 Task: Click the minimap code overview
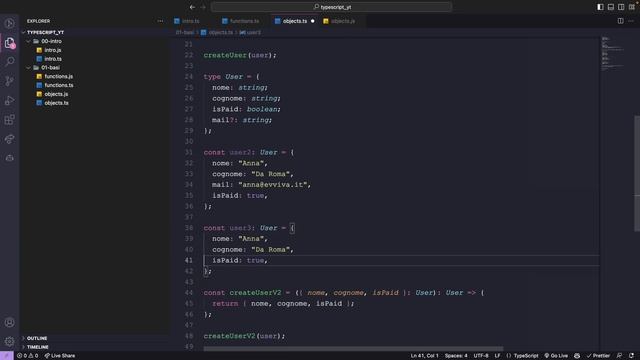(x=612, y=54)
